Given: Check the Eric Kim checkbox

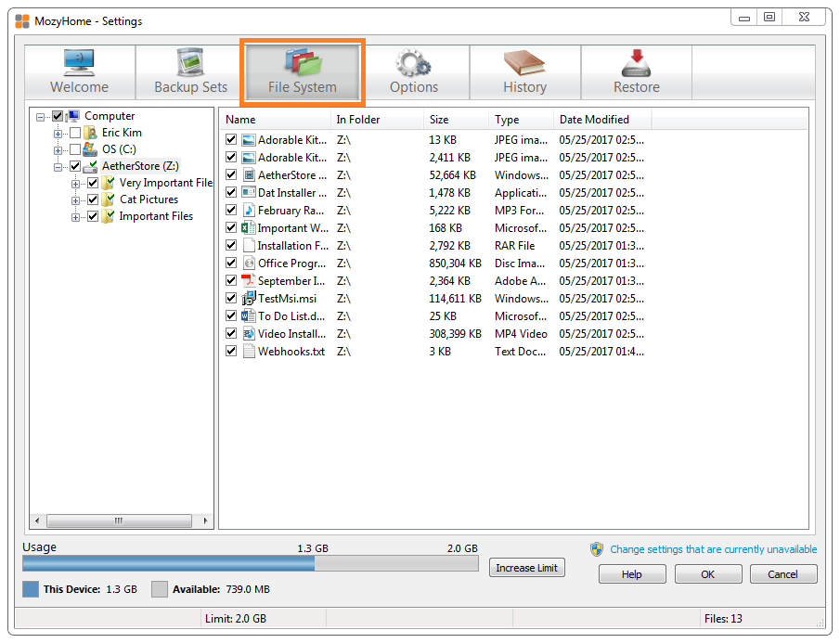Looking at the screenshot, I should [x=75, y=133].
